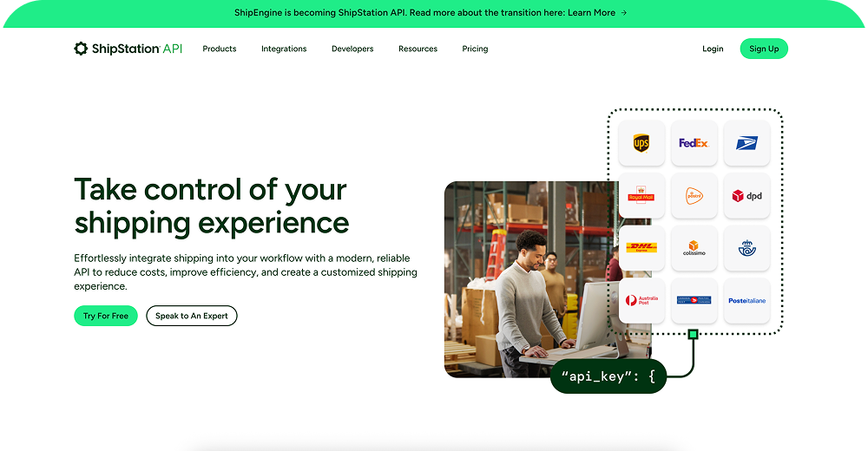This screenshot has width=868, height=451.
Task: Expand the Developers navigation menu
Action: click(352, 49)
